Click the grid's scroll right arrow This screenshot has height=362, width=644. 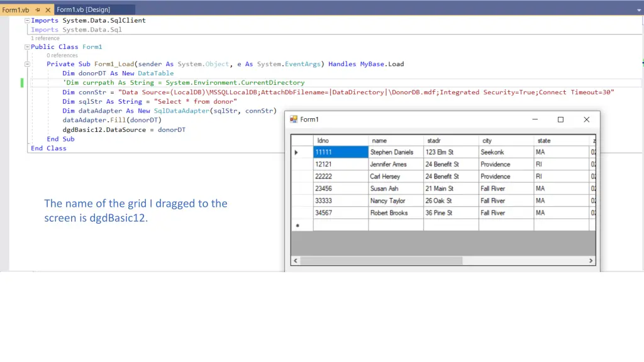tap(591, 261)
